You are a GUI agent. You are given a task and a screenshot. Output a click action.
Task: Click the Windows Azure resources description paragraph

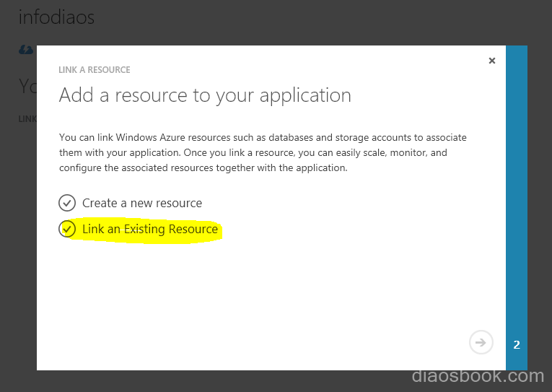coord(263,152)
